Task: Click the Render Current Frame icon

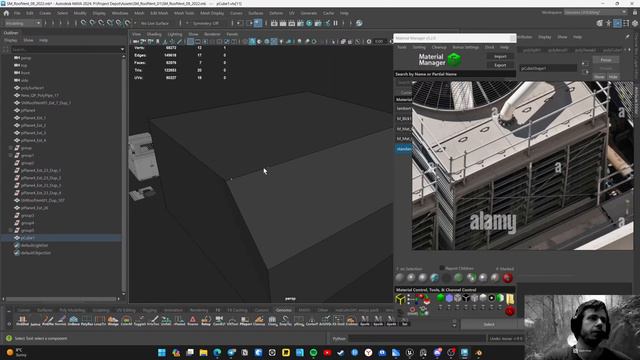Action: 283,23
